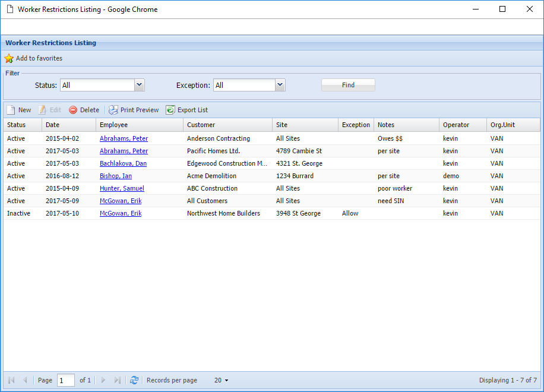Go to next page arrow
The height and width of the screenshot is (392, 544).
(x=103, y=380)
